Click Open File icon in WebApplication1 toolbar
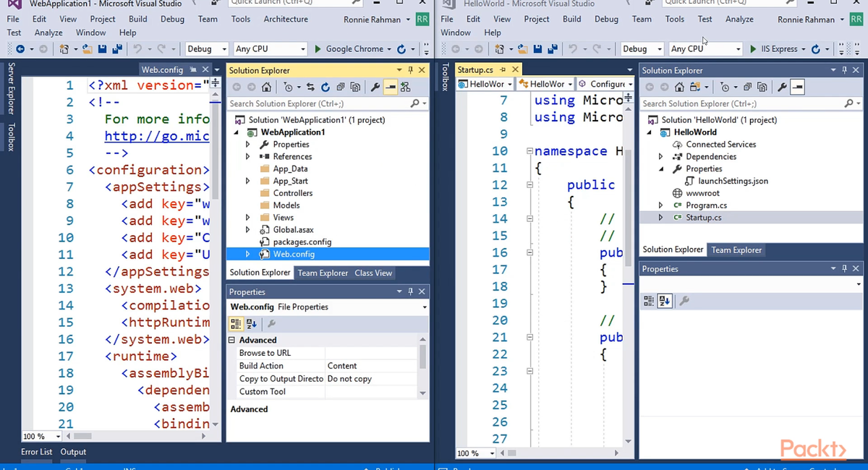868x470 pixels. click(88, 49)
